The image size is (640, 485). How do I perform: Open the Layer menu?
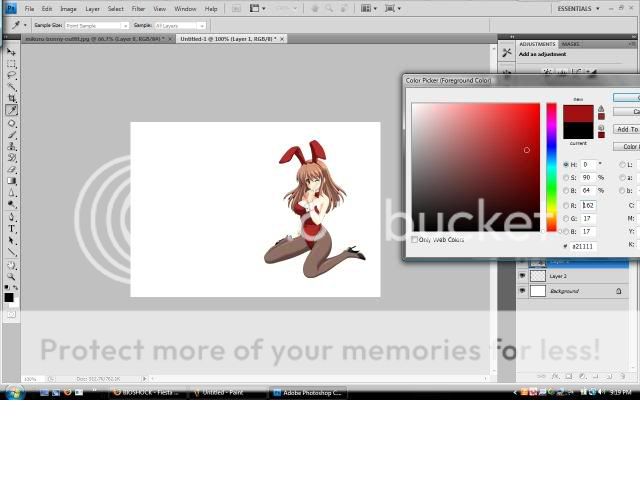tap(92, 9)
